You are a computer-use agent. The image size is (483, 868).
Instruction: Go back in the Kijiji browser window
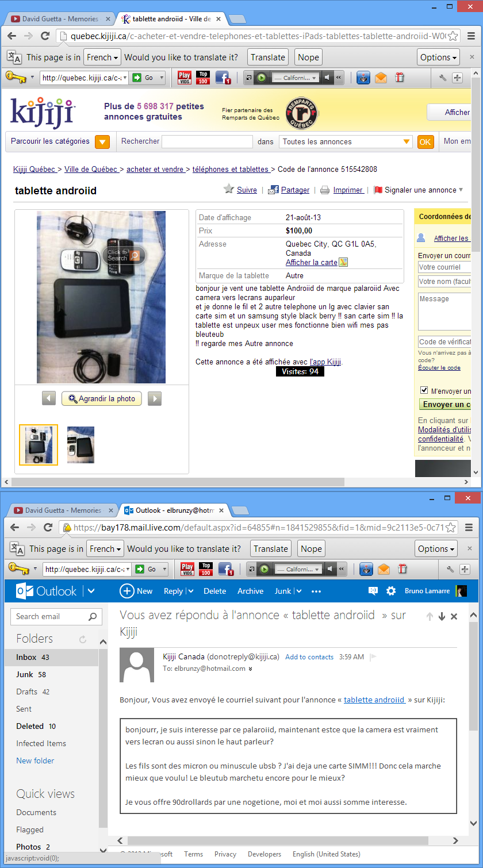(x=12, y=36)
